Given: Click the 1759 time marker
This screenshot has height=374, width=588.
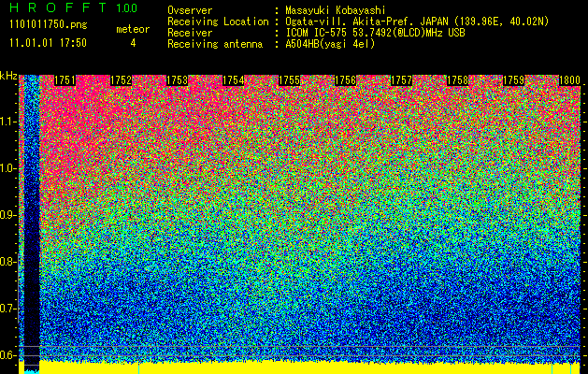Looking at the screenshot, I should coord(513,80).
